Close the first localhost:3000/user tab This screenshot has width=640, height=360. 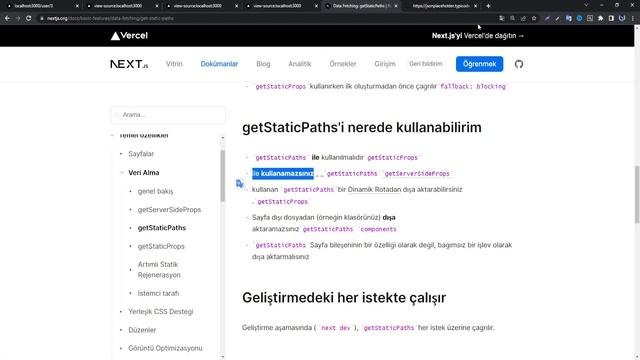tap(77, 6)
